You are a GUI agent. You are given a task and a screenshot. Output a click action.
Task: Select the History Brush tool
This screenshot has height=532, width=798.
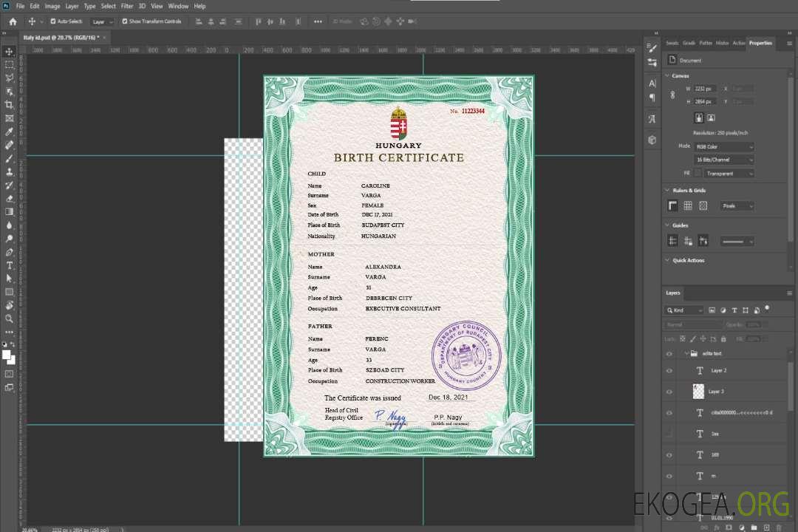point(9,185)
